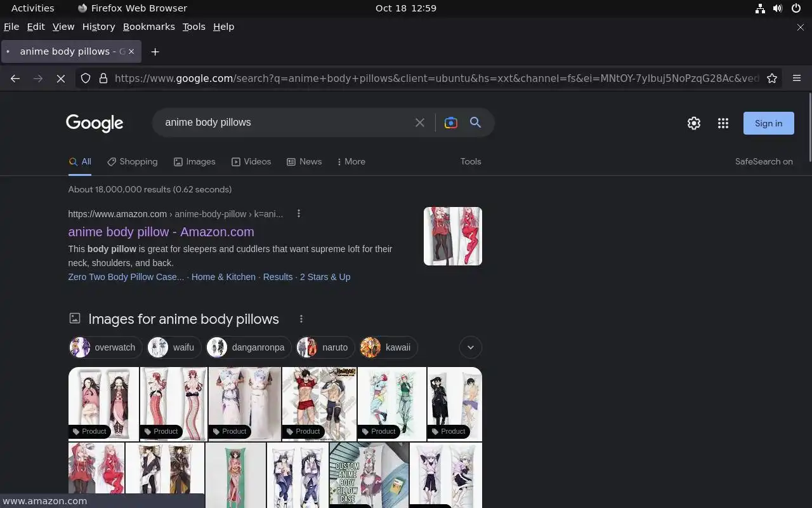Viewport: 812px width, 508px height.
Task: Close the Firefox window
Action: (800, 27)
